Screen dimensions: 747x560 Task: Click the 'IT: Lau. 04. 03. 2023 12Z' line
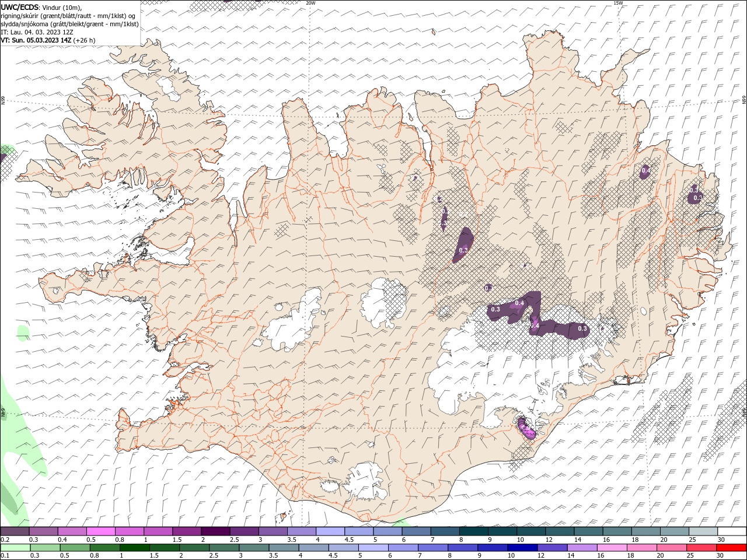coord(36,32)
